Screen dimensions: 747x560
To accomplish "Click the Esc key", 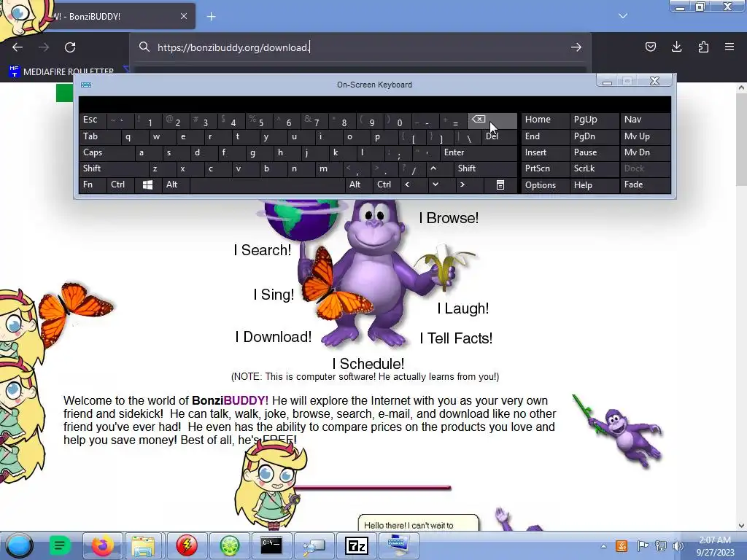I will 93,120.
